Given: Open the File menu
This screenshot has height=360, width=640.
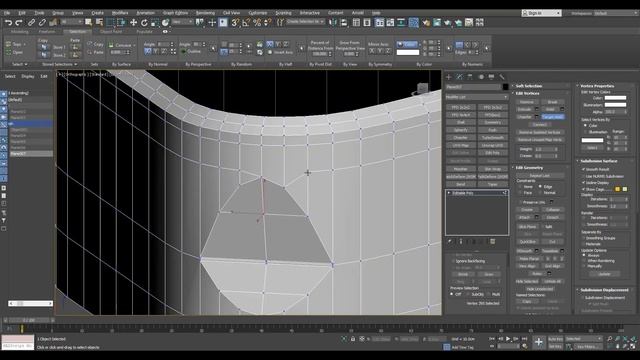Looking at the screenshot, I should 7,13.
